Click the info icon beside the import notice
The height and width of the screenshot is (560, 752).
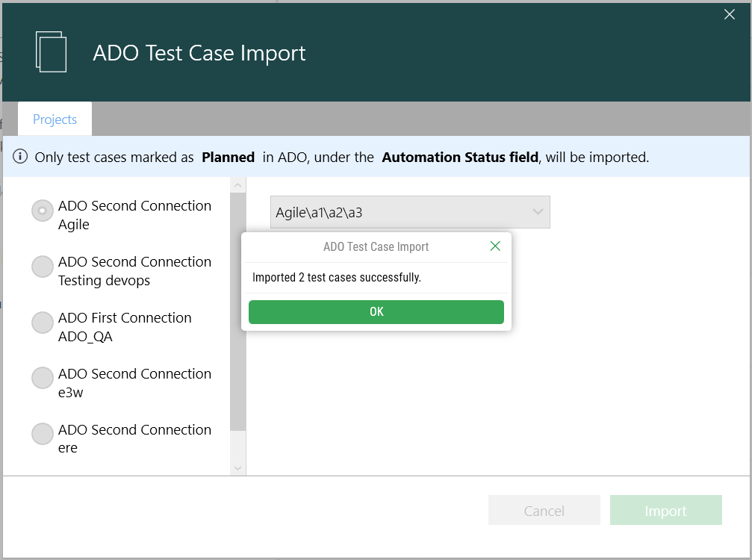point(19,157)
